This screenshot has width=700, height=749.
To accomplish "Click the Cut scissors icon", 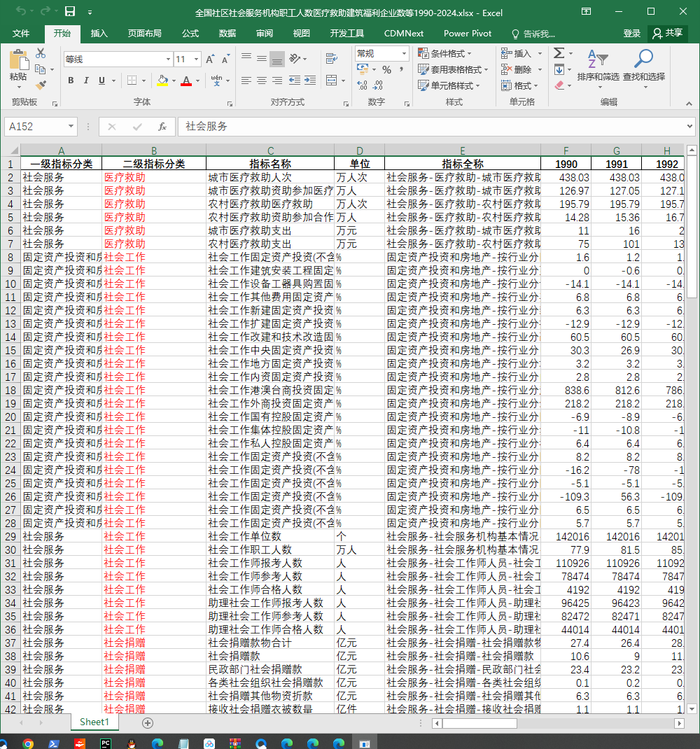I will 41,53.
